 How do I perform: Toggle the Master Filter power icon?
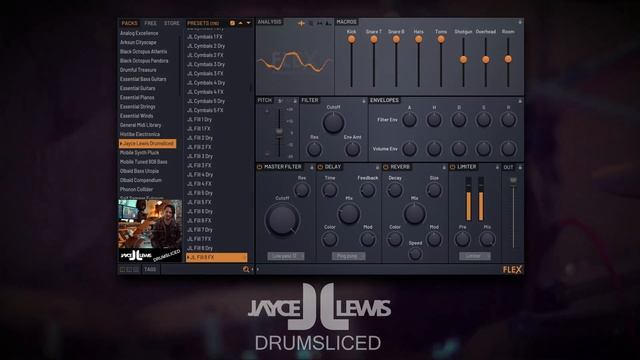tap(259, 167)
